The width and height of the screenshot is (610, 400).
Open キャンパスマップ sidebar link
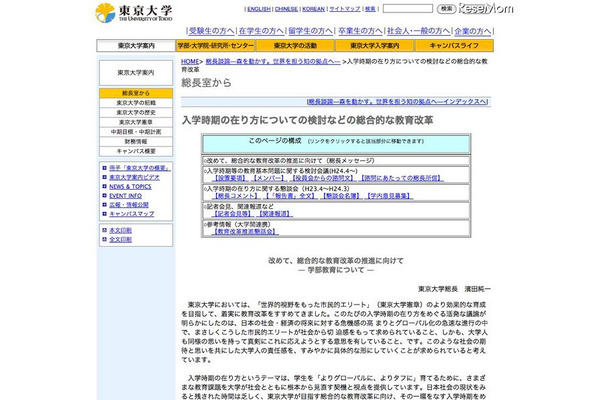131,214
